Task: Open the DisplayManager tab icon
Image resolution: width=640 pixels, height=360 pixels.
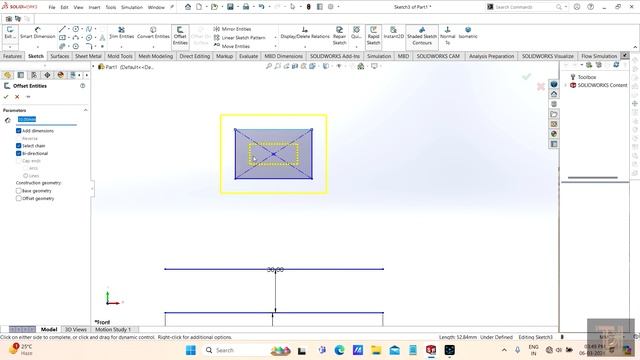Action: tap(61, 75)
